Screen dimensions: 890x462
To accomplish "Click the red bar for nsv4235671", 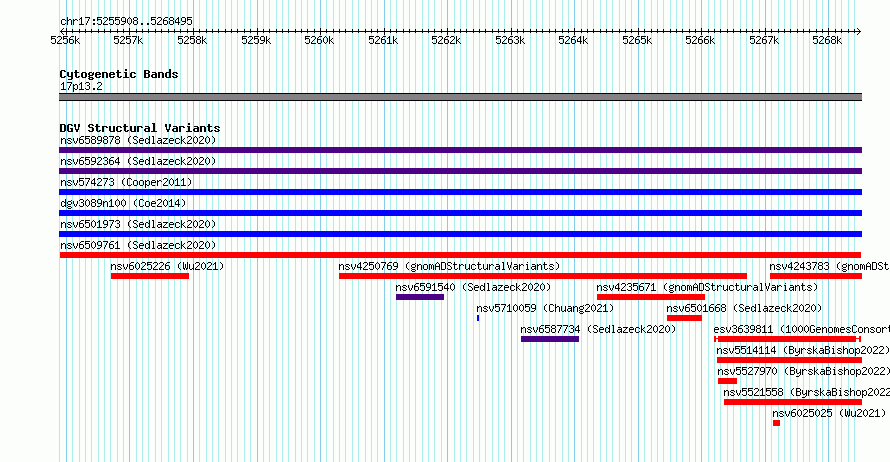I will pyautogui.click(x=650, y=297).
